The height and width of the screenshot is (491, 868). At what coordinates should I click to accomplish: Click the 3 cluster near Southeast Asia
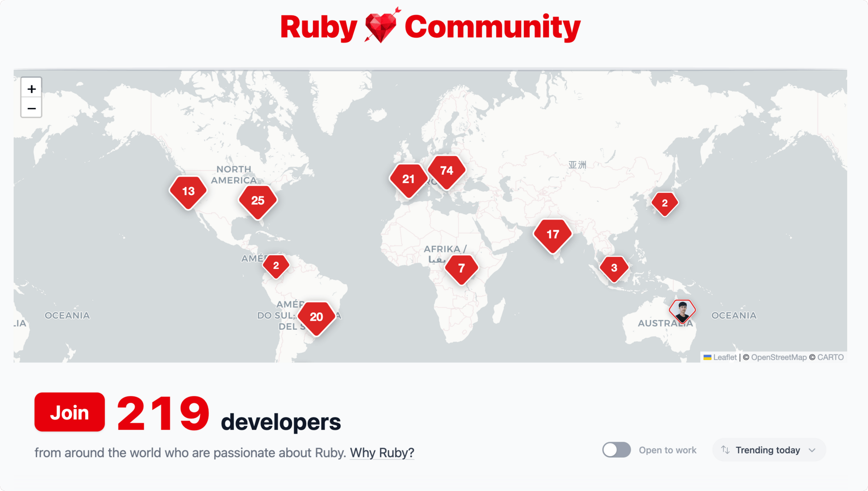point(614,268)
